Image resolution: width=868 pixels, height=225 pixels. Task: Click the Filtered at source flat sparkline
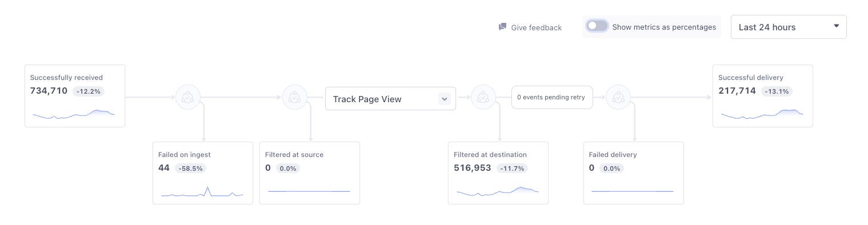pos(309,191)
